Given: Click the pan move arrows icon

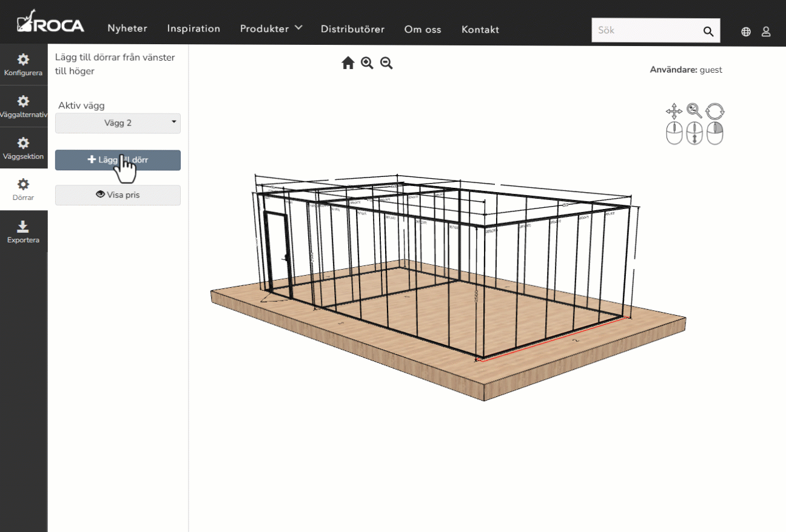Looking at the screenshot, I should click(674, 111).
